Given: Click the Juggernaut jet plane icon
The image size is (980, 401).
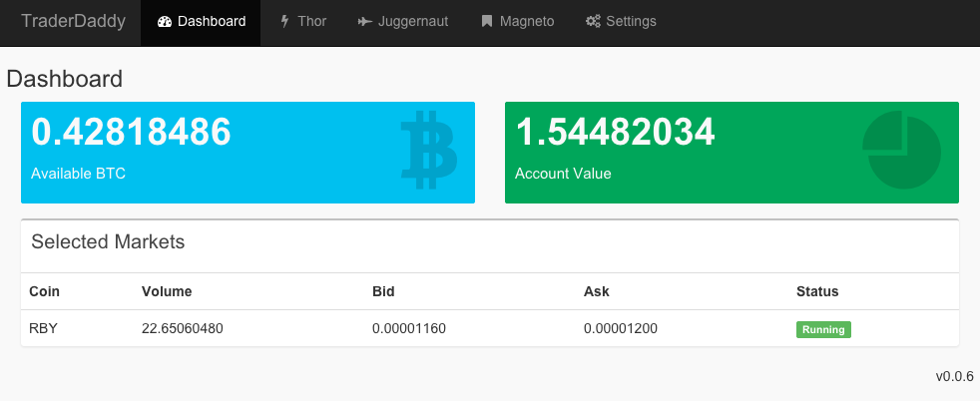Looking at the screenshot, I should 365,22.
